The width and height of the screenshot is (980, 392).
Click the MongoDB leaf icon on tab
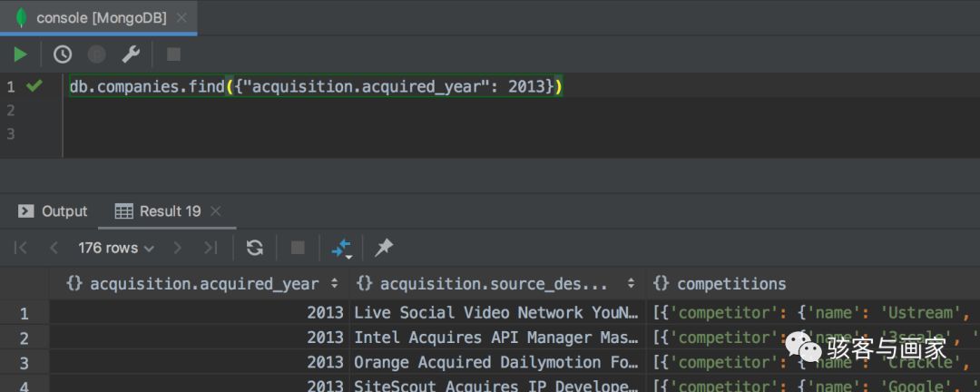click(21, 18)
